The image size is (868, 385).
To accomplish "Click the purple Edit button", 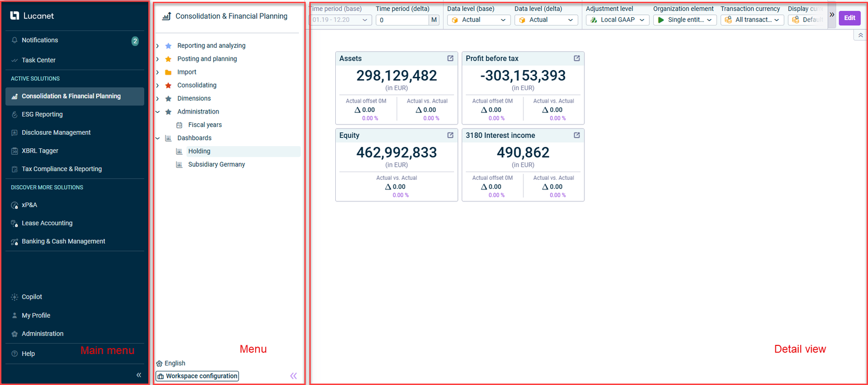I will (849, 18).
